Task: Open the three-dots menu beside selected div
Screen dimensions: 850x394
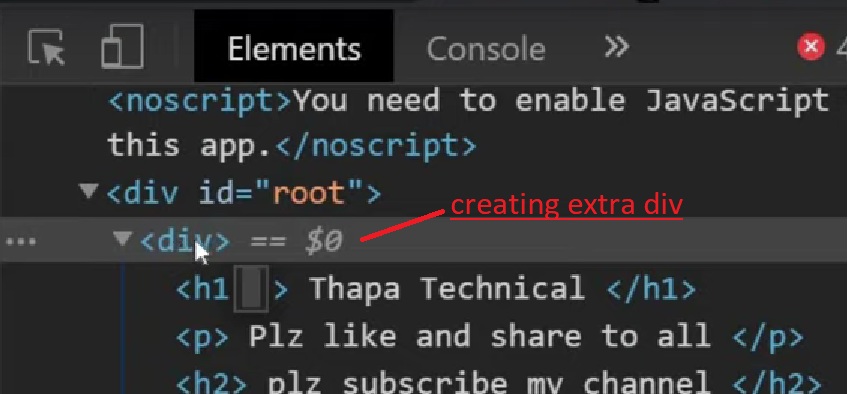Action: (x=21, y=242)
